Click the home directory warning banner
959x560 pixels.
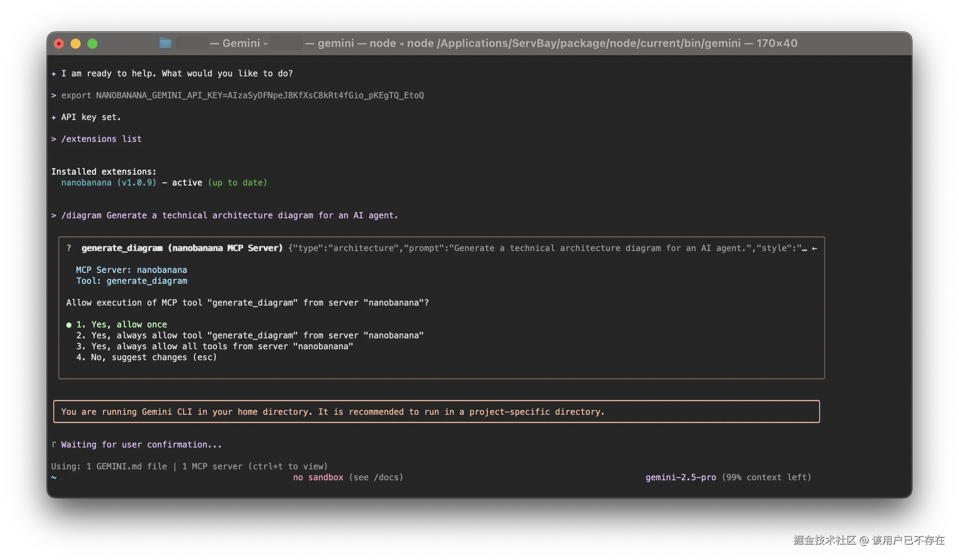click(x=436, y=412)
